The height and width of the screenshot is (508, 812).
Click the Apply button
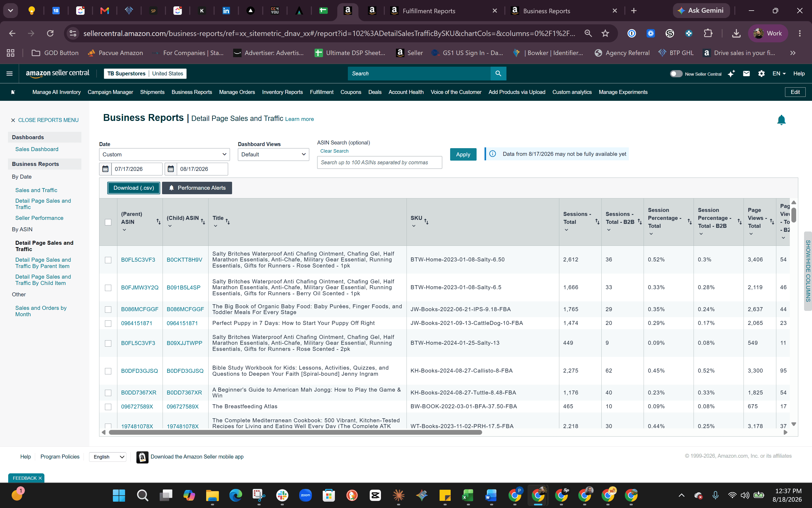point(463,155)
